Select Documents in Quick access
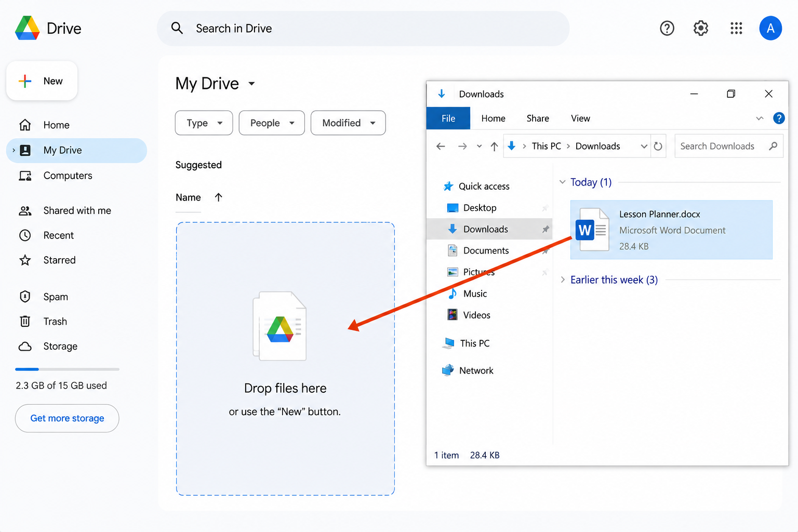Viewport: 798px width, 532px height. [486, 250]
